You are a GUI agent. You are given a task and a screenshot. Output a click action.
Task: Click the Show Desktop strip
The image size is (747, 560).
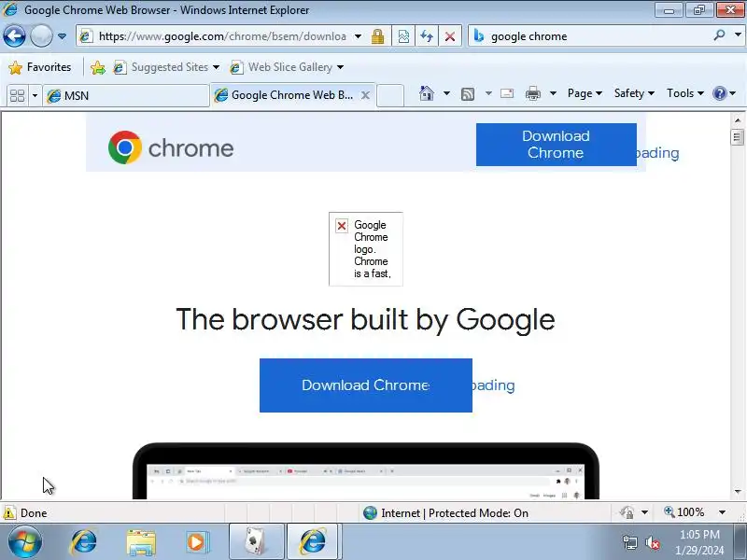pyautogui.click(x=740, y=542)
